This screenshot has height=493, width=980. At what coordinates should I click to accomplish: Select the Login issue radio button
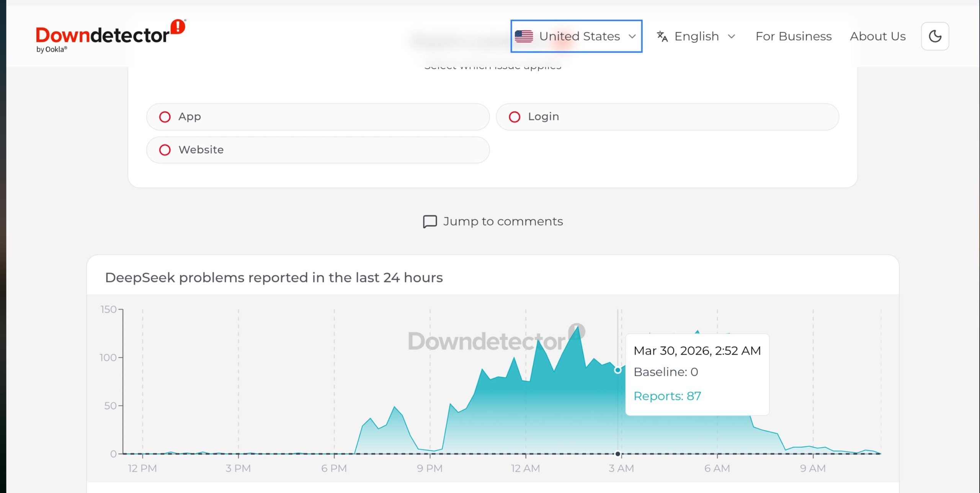point(514,117)
